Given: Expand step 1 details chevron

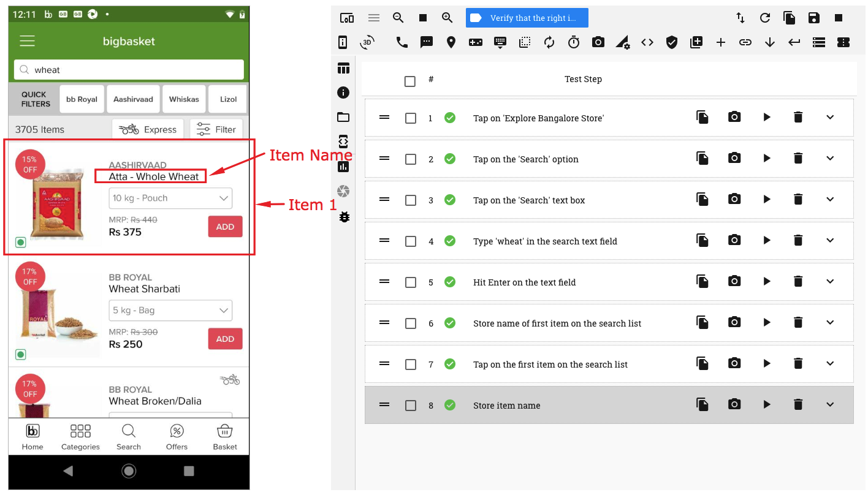Looking at the screenshot, I should tap(830, 117).
